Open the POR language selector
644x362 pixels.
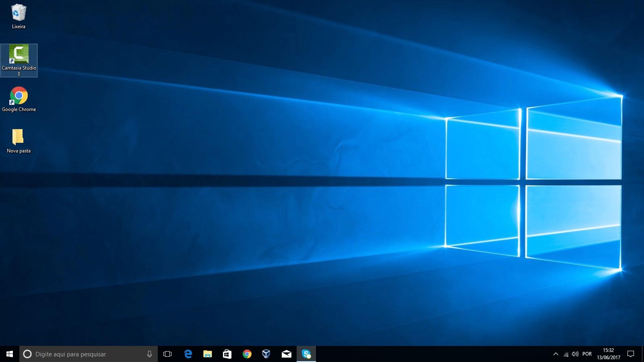(x=587, y=354)
